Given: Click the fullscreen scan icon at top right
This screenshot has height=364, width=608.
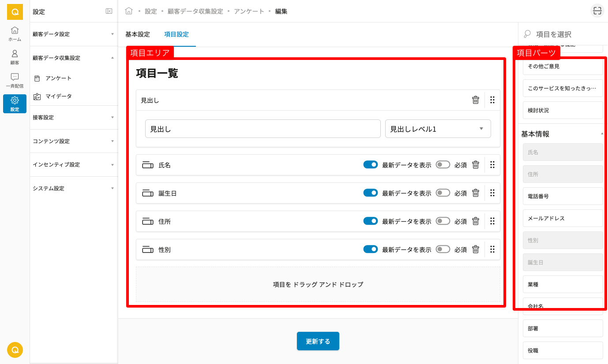Looking at the screenshot, I should 597,11.
